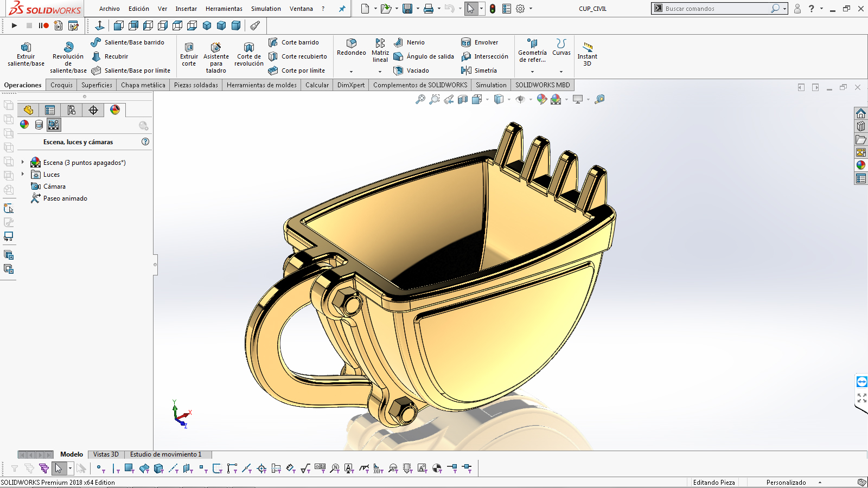Click the Personalizado status bar button

[x=786, y=482]
